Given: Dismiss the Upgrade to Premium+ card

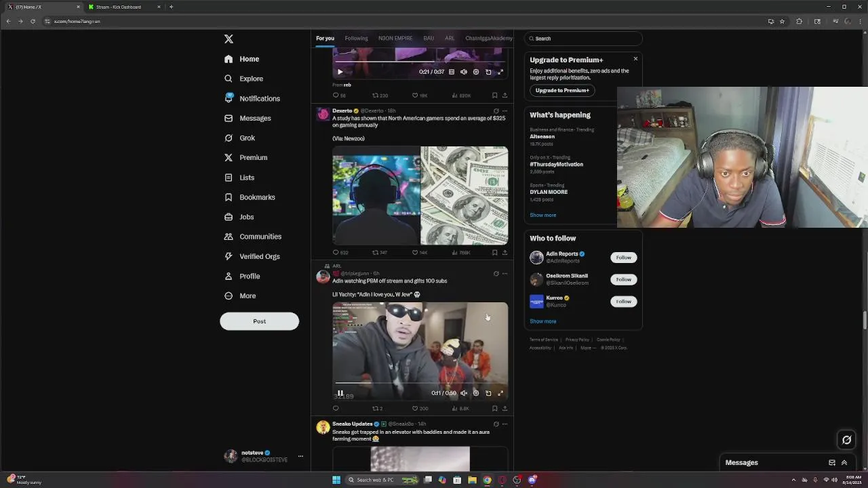Looking at the screenshot, I should point(635,59).
